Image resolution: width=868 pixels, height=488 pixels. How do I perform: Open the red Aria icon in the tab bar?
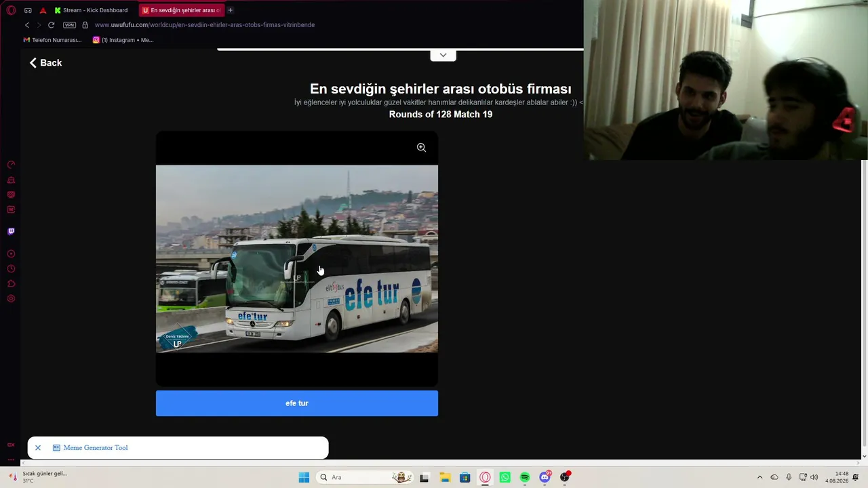point(43,10)
